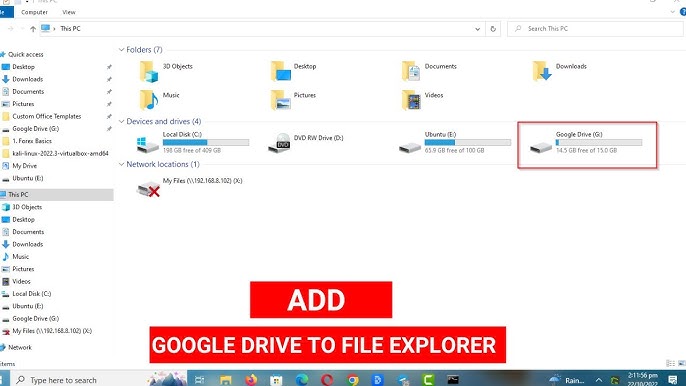Screen dimensions: 686x386
Task: Select Local Disk (C:) drive icon
Action: click(x=147, y=144)
